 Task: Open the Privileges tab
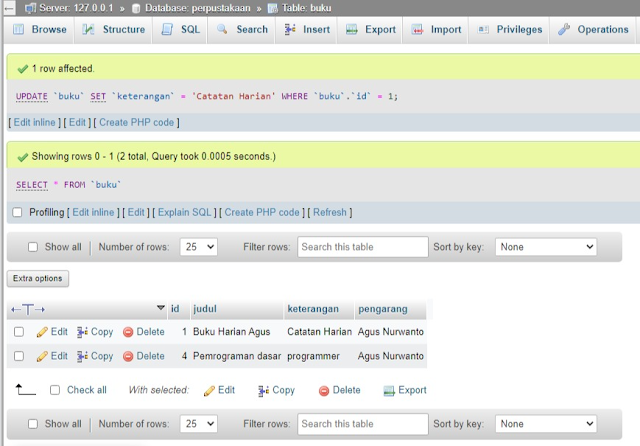509,29
